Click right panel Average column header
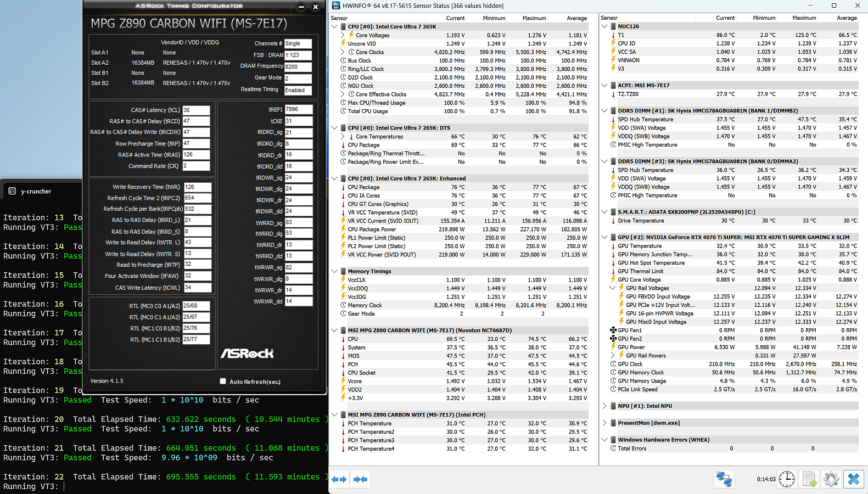The height and width of the screenshot is (494, 868). [847, 18]
